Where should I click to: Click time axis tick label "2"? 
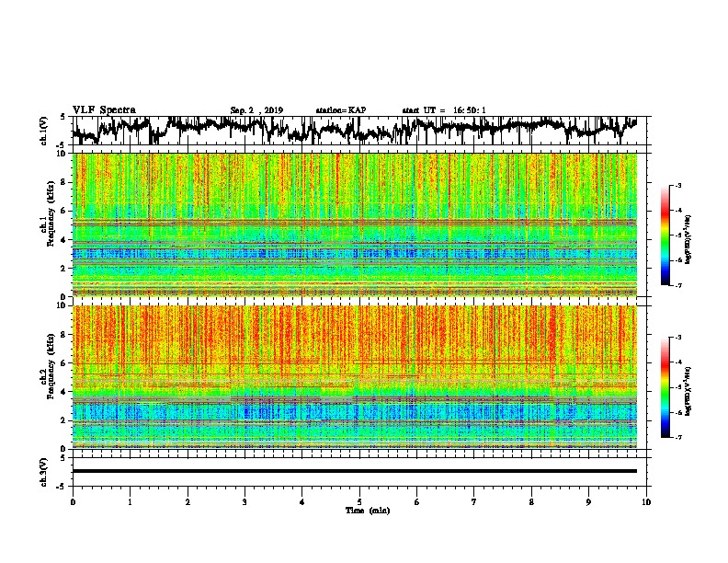[x=188, y=502]
